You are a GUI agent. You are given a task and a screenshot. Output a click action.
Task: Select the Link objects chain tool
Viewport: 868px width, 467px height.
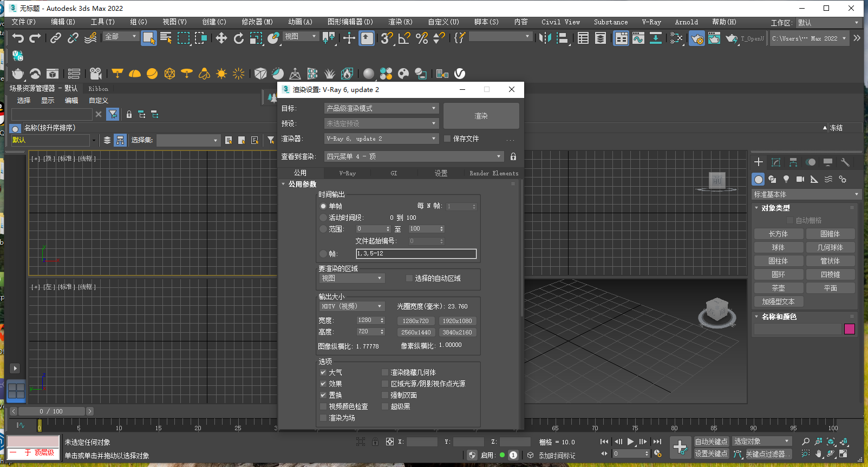(x=55, y=38)
